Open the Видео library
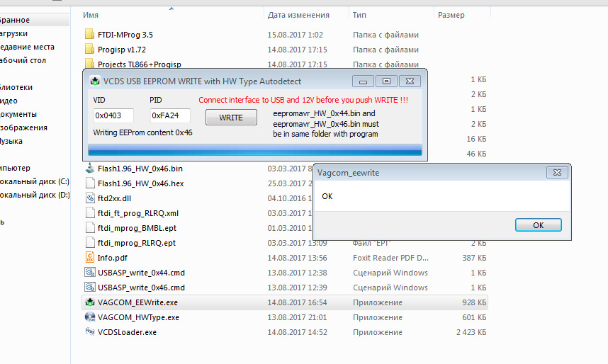 (x=9, y=101)
